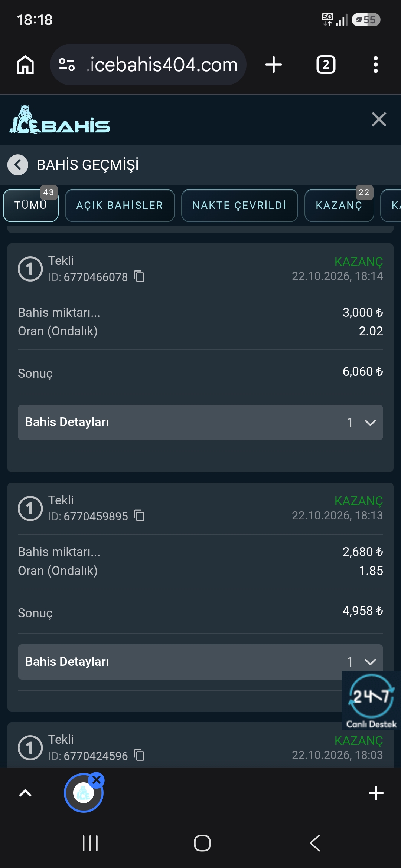
Task: Dismiss the floating Icebahis bubble
Action: (97, 780)
